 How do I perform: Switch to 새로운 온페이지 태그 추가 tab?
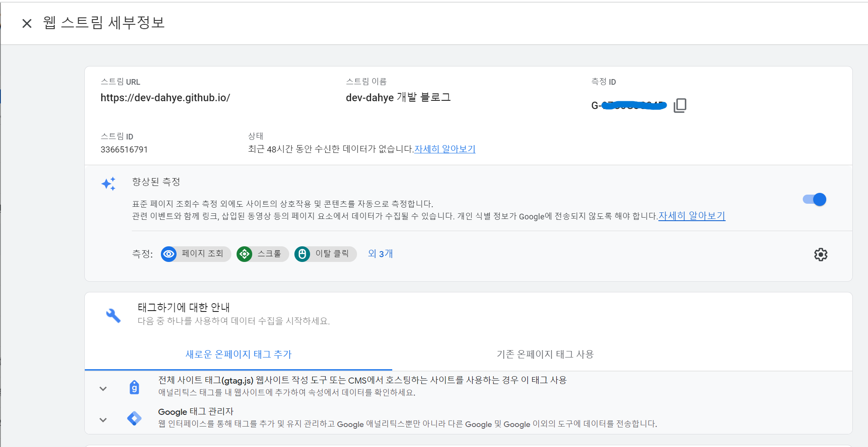point(238,354)
